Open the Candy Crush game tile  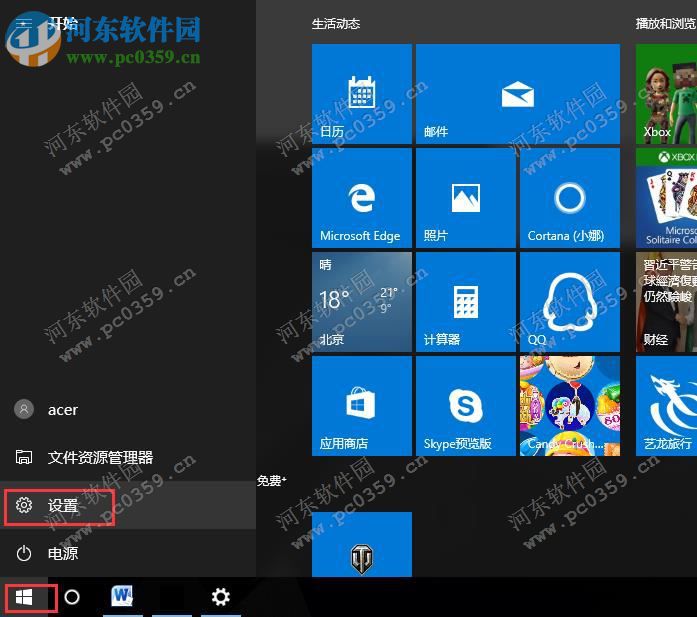point(570,406)
